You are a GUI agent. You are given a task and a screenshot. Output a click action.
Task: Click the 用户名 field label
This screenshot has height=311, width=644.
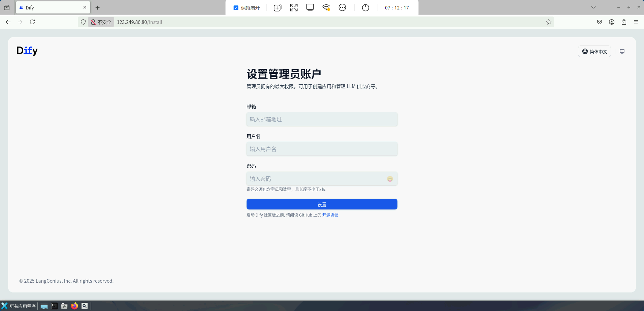coord(254,136)
